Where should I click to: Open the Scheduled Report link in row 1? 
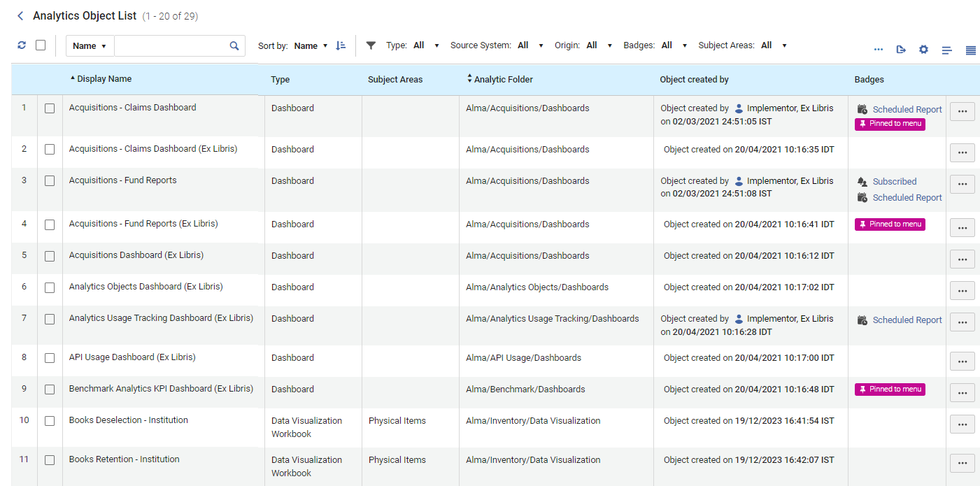tap(907, 110)
